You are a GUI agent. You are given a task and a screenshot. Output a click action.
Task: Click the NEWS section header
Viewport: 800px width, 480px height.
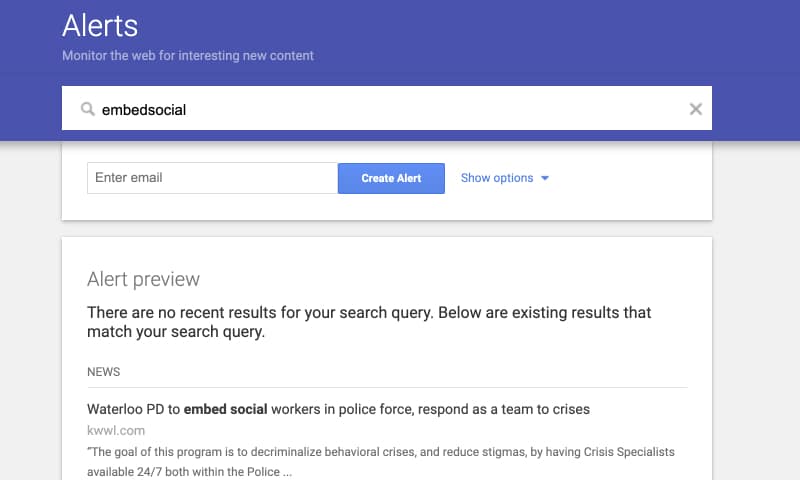104,372
